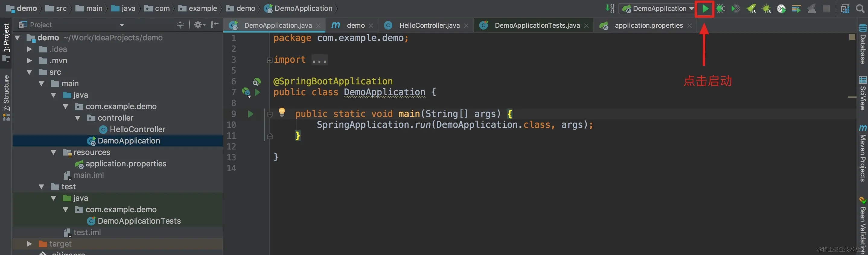
Task: Toggle the SciView tool window
Action: pyautogui.click(x=862, y=93)
